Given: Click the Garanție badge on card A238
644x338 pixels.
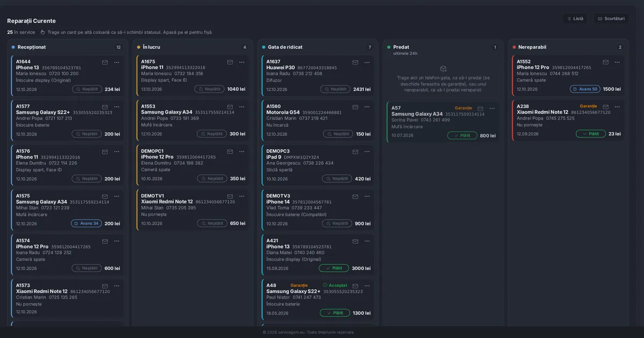Looking at the screenshot, I should [588, 106].
